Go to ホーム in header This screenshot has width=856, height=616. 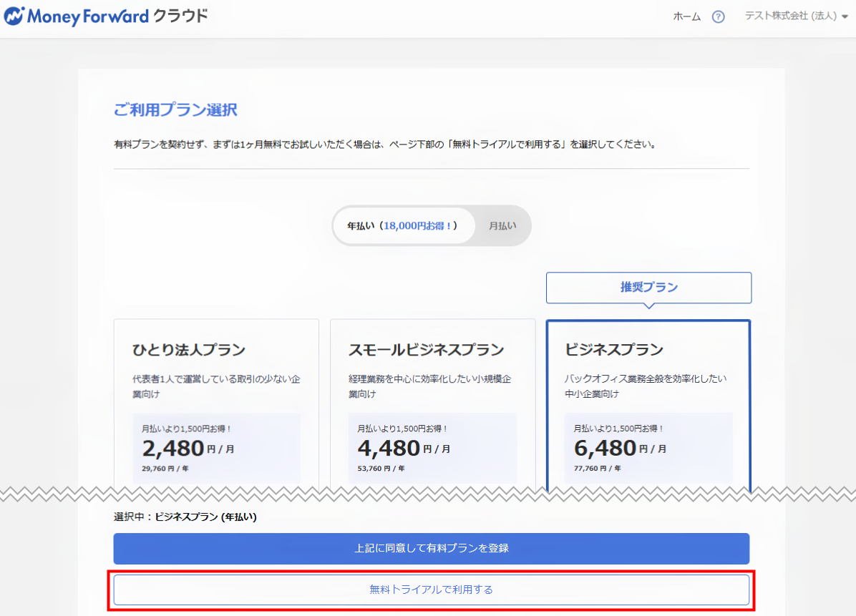click(x=686, y=17)
